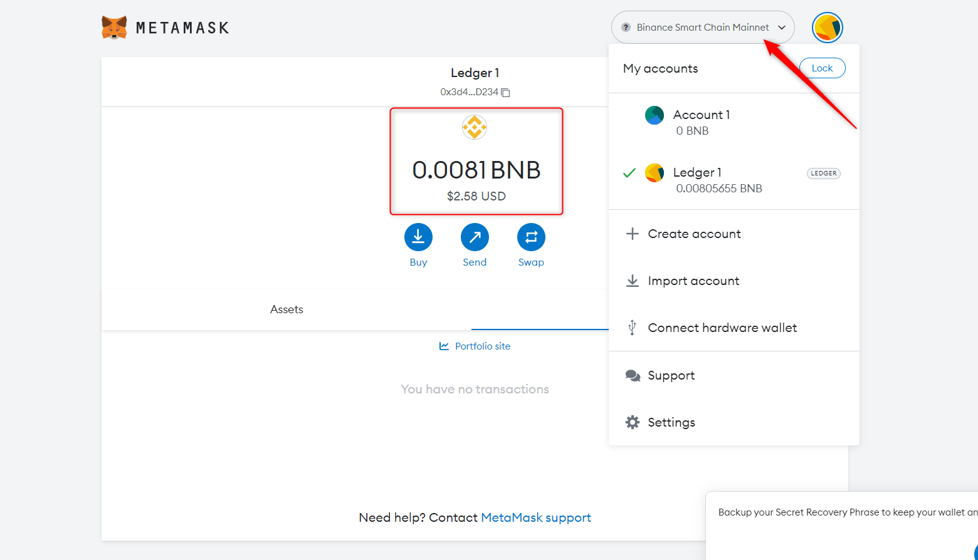Viewport: 978px width, 560px height.
Task: Click the question mark network icon
Action: (626, 28)
